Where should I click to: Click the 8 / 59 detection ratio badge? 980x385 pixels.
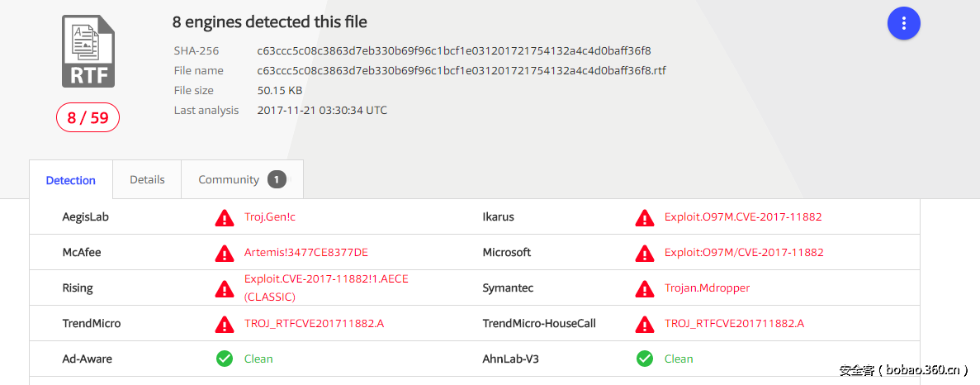(88, 117)
